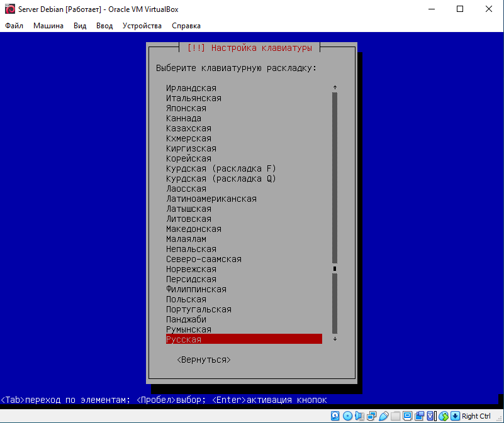Click the hard disk activity status icon

tap(335, 416)
